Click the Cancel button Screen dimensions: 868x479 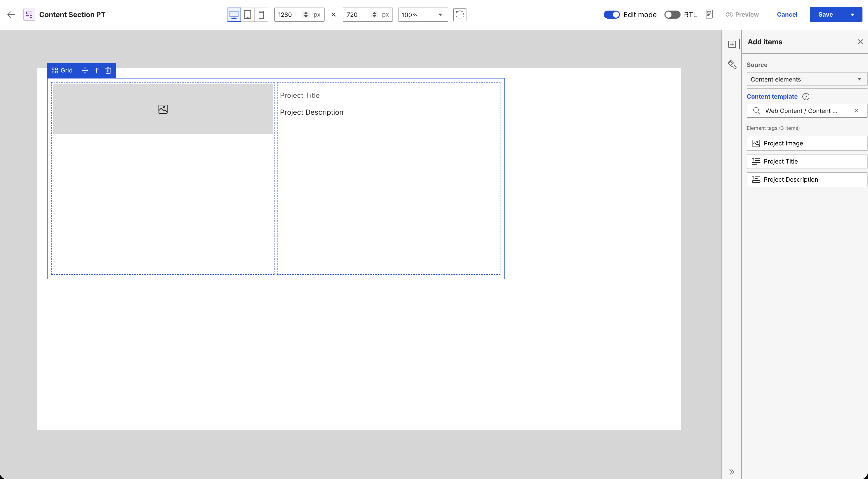(787, 15)
